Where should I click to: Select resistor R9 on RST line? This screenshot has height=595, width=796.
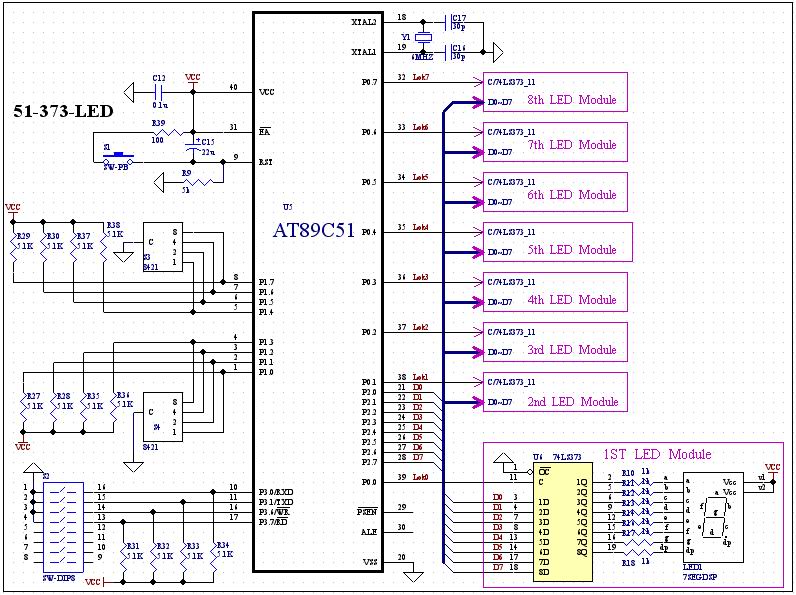pos(197,182)
